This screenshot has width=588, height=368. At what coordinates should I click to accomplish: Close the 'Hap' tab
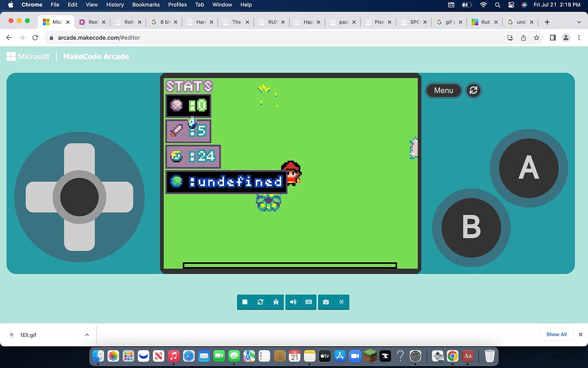tap(318, 22)
